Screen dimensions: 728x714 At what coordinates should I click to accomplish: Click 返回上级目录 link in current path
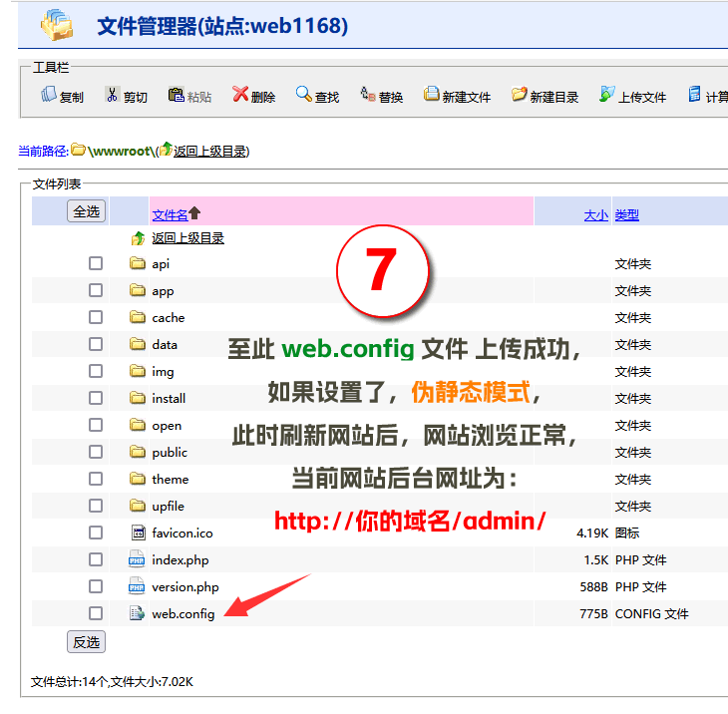[209, 152]
